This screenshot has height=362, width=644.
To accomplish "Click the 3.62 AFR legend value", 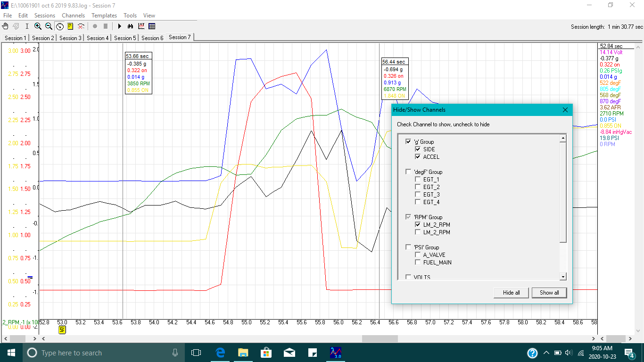I will (611, 107).
